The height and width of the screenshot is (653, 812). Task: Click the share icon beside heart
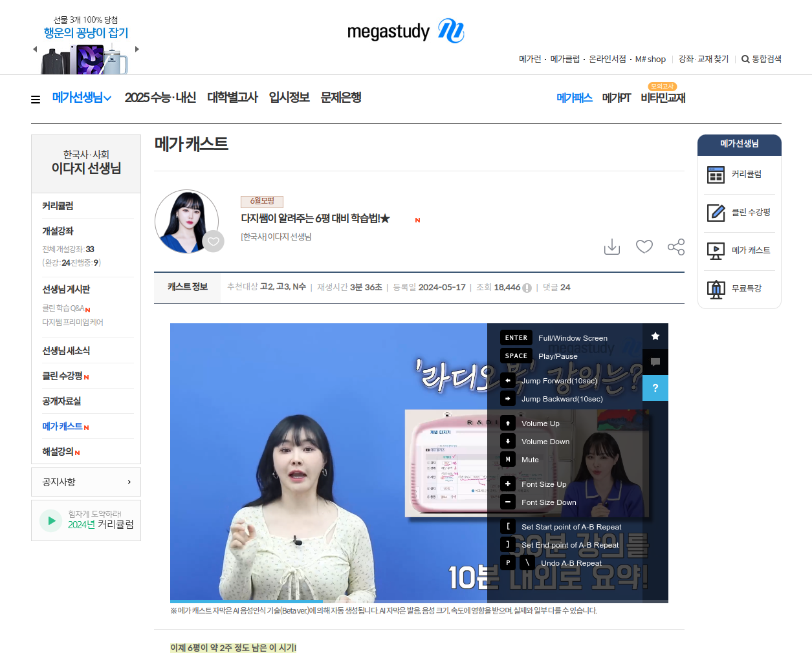[x=676, y=247]
